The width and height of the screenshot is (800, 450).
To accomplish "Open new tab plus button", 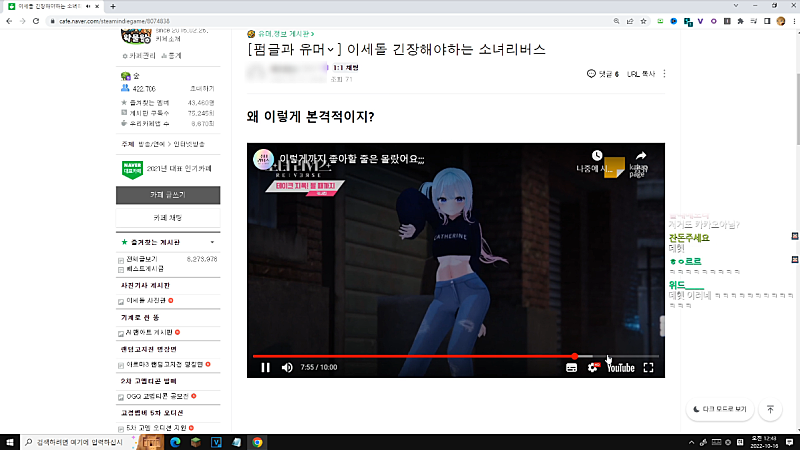I will pos(113,6).
